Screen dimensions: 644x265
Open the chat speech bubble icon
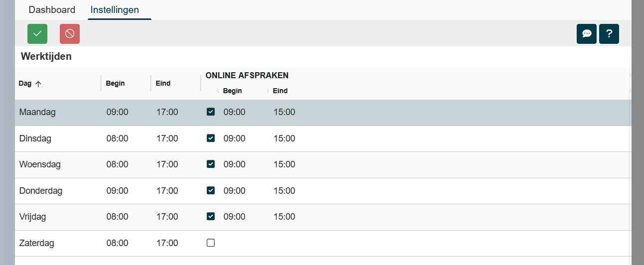coord(587,34)
